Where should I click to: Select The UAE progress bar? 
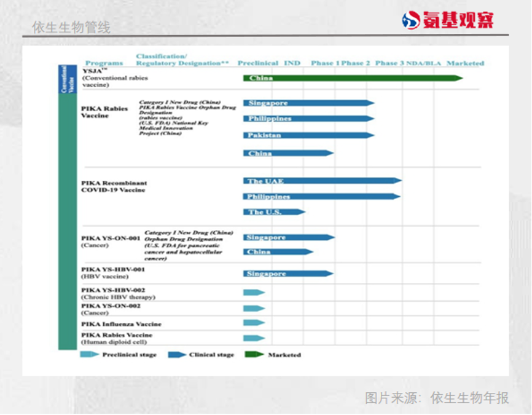point(323,181)
